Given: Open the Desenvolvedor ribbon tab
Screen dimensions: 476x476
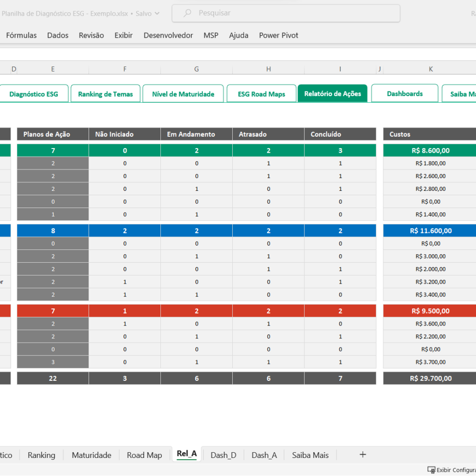Looking at the screenshot, I should (168, 35).
